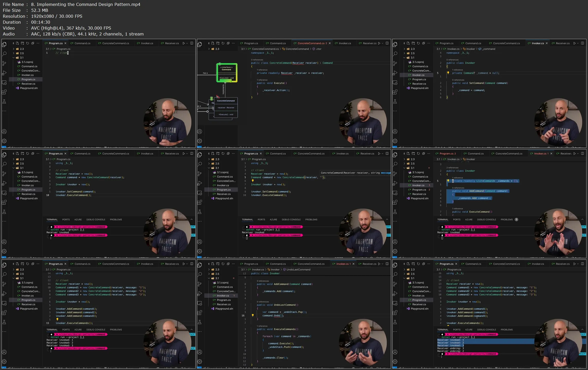
Task: Click '2 references' code lens above class Invoker
Action: coord(453,168)
